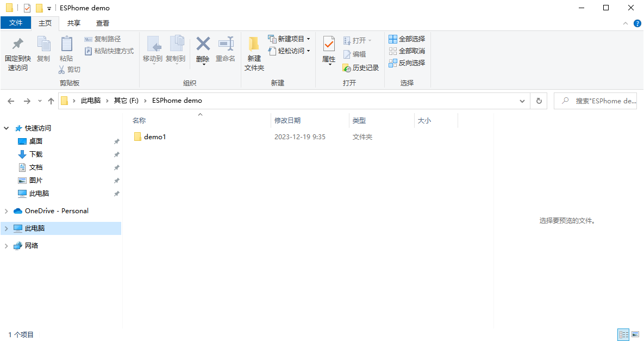
Task: Click the Paste (粘贴) ribbon icon
Action: point(66,44)
